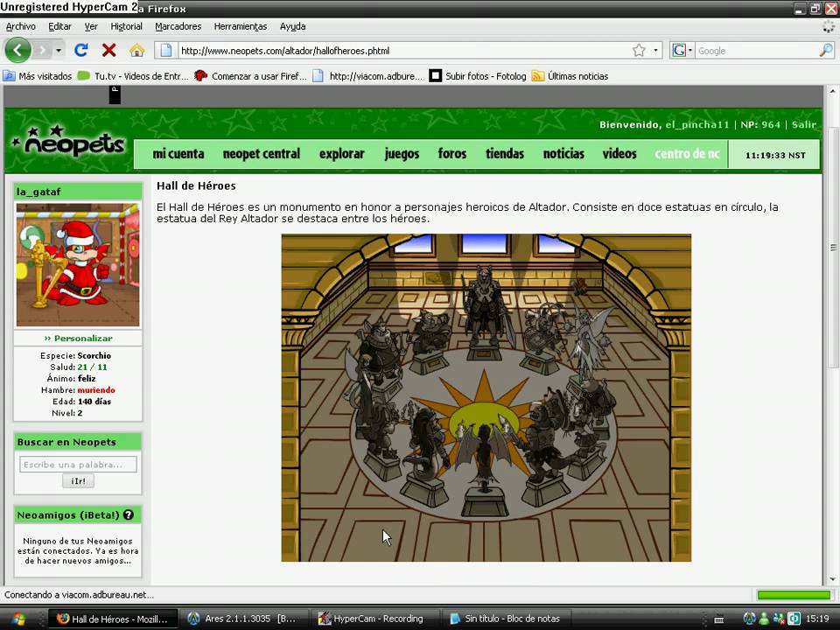Open the Historial menu
840x630 pixels.
pyautogui.click(x=126, y=26)
